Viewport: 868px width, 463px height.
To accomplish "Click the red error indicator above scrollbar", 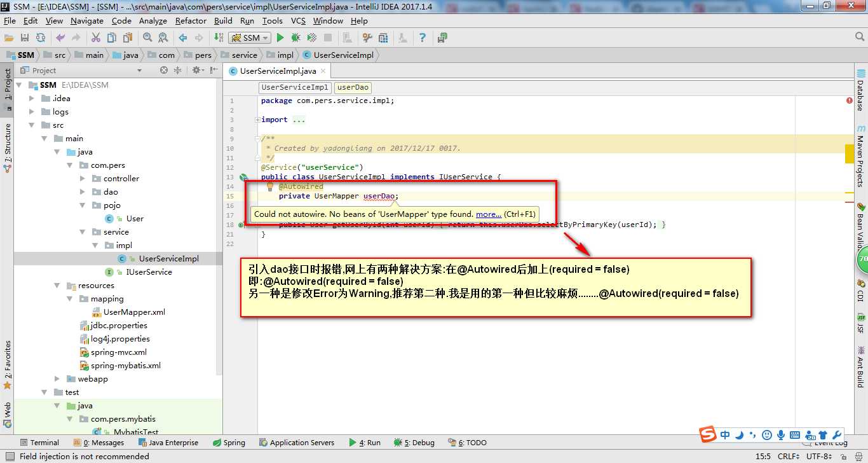I will tap(850, 100).
